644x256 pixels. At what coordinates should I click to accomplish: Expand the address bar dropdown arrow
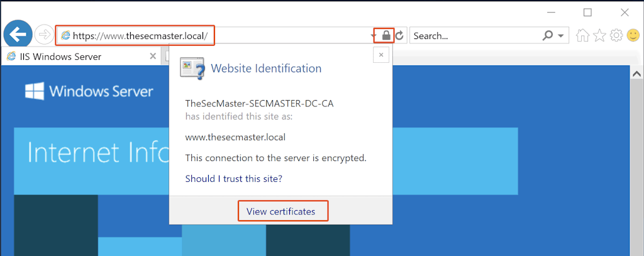(x=374, y=36)
